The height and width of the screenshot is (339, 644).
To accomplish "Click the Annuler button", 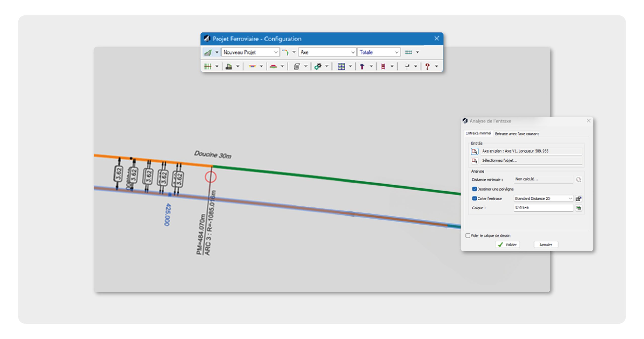I will 546,245.
